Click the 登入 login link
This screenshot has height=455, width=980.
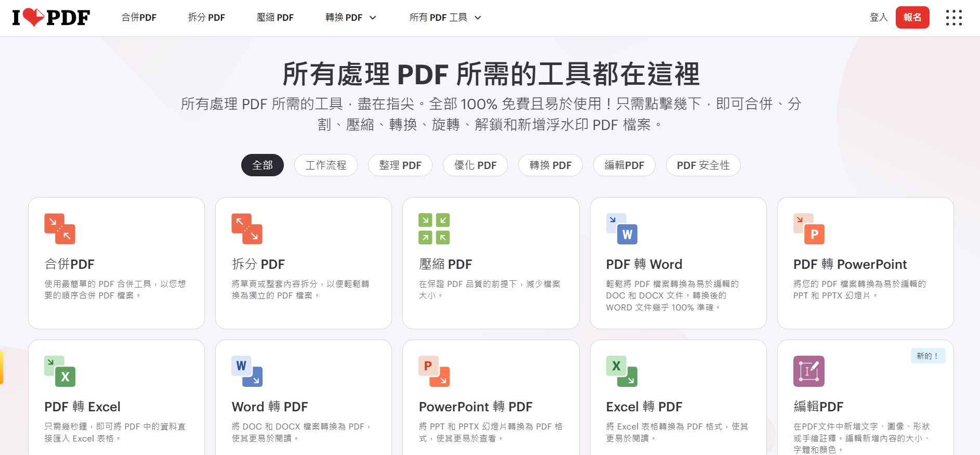coord(879,18)
